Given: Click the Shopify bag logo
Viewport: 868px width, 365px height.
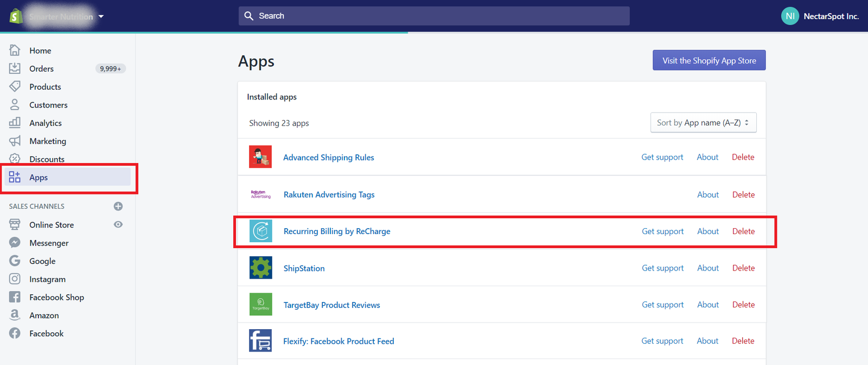Looking at the screenshot, I should point(16,16).
